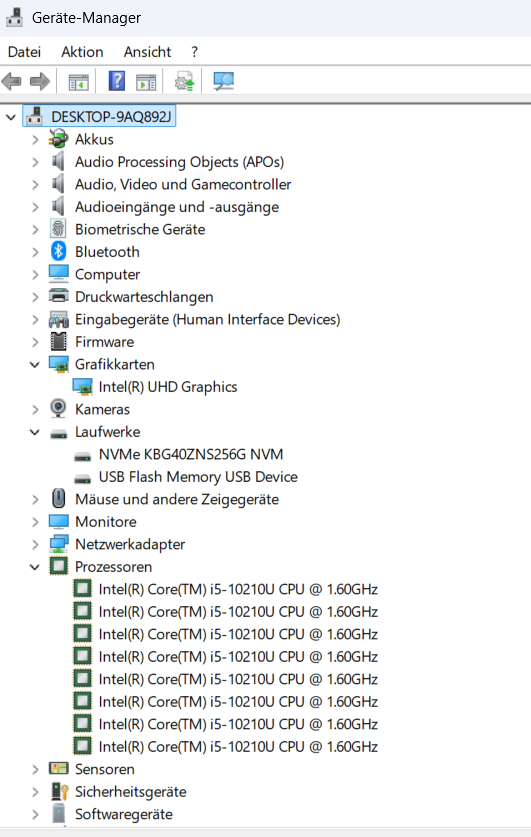Select the Computer category label

click(107, 274)
